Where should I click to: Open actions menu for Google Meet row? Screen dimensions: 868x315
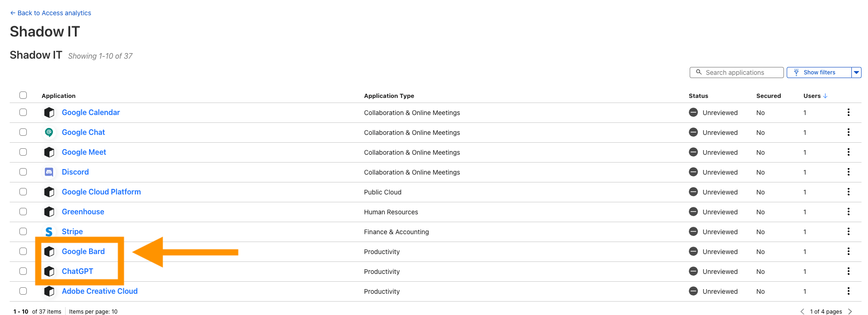pos(848,152)
